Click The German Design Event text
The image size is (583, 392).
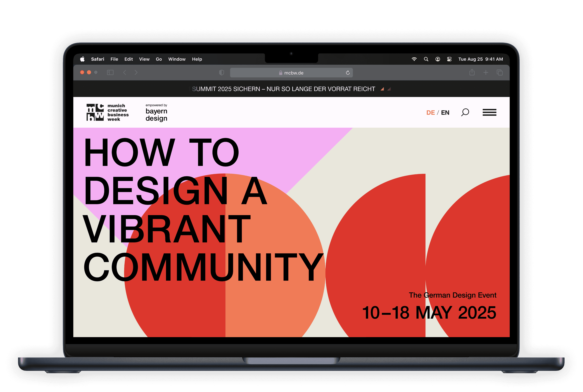452,295
